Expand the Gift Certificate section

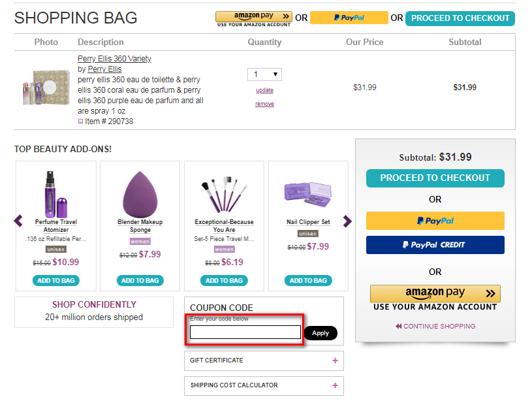click(264, 361)
